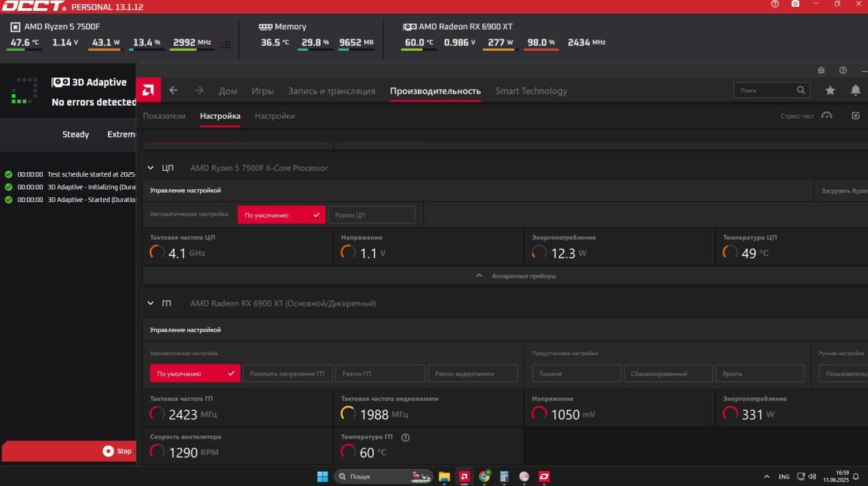Open Windows Start menu
This screenshot has width=868, height=486.
[x=322, y=477]
